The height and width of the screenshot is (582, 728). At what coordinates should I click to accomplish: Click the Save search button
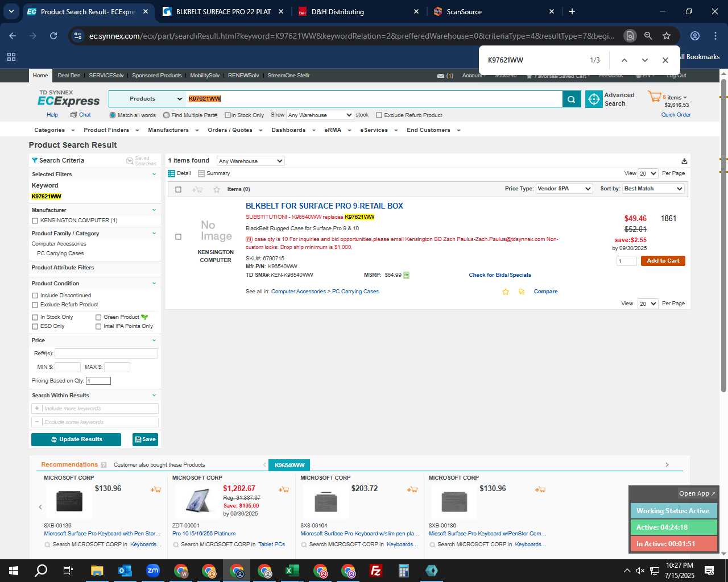pyautogui.click(x=145, y=439)
